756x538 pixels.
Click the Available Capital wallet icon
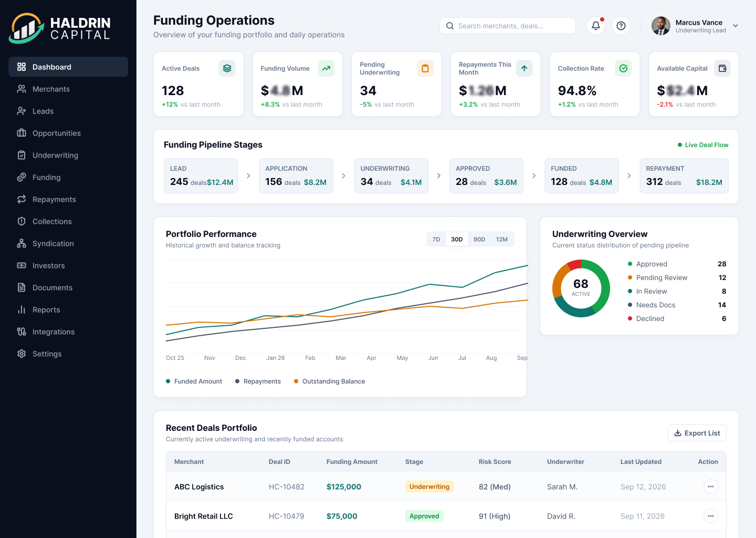(722, 68)
